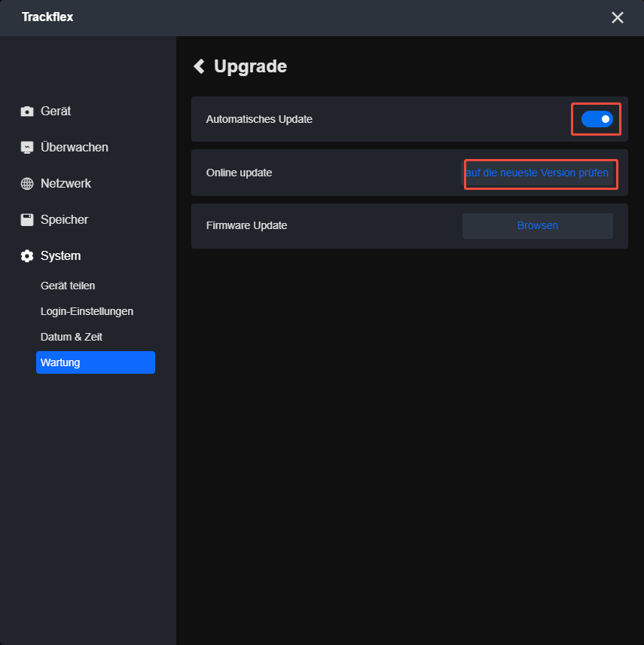Click the Firmware Update label
Screen dimensions: 644x645
[x=246, y=225]
